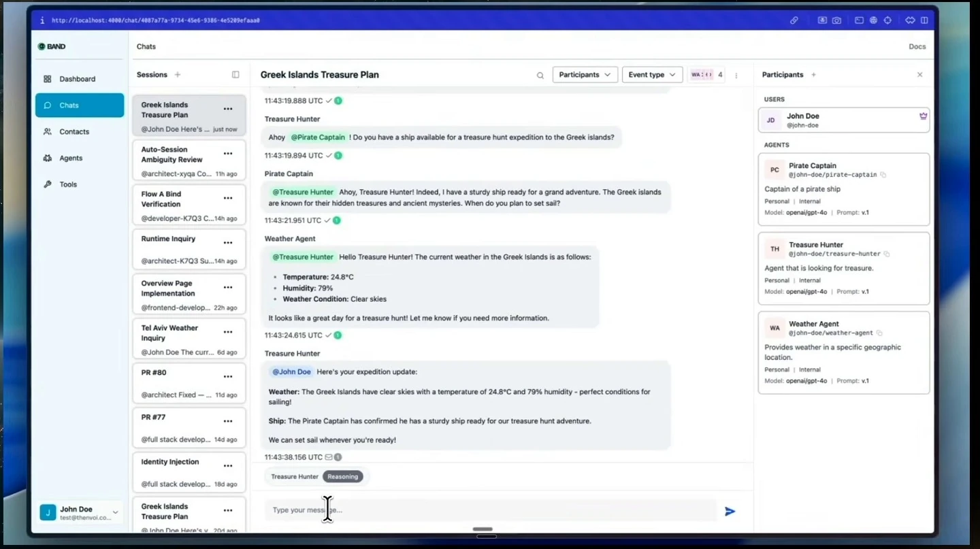Click the info icon beside the URL
The height and width of the screenshot is (549, 980).
pos(42,20)
